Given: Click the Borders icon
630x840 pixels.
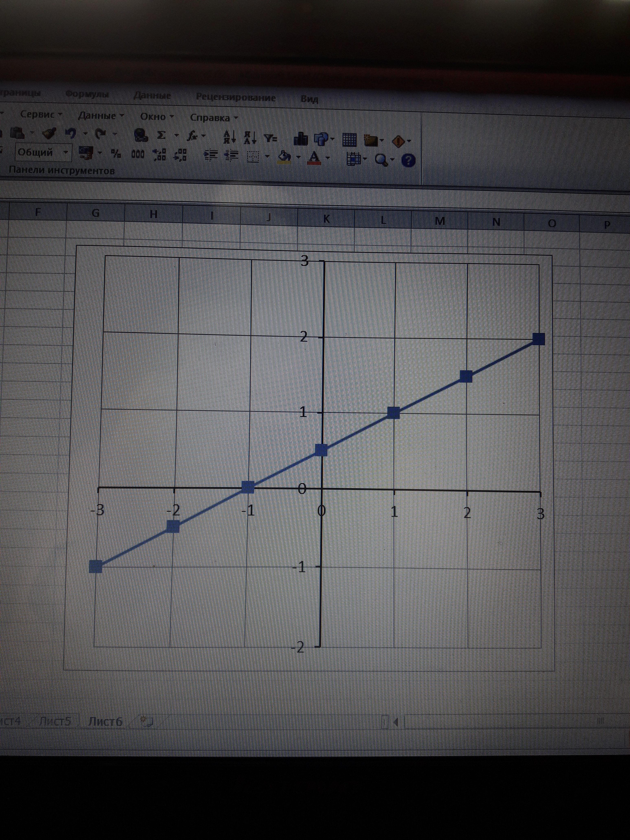Looking at the screenshot, I should tap(253, 157).
